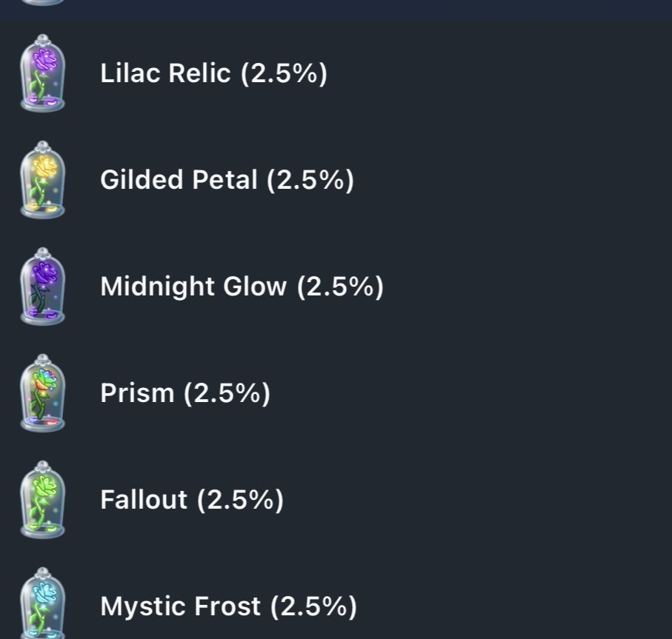Click the partially visible icon above Lilac Relic
The width and height of the screenshot is (672, 639).
42,3
